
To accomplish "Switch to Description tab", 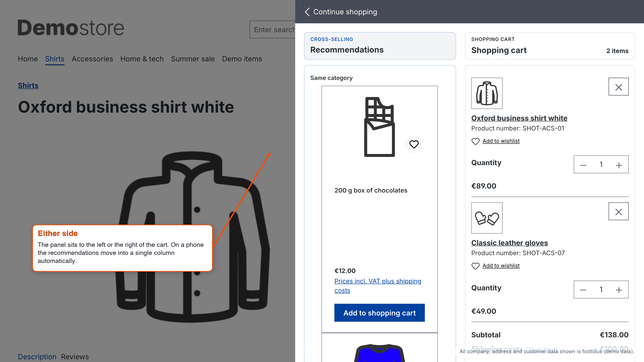I will (37, 356).
